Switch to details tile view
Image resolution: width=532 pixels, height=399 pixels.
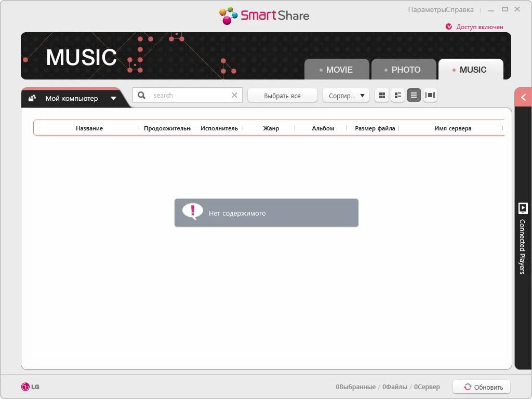[397, 96]
